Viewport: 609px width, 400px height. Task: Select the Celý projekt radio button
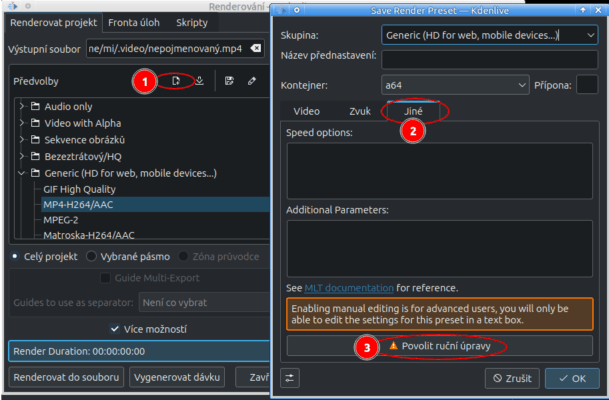coord(14,255)
